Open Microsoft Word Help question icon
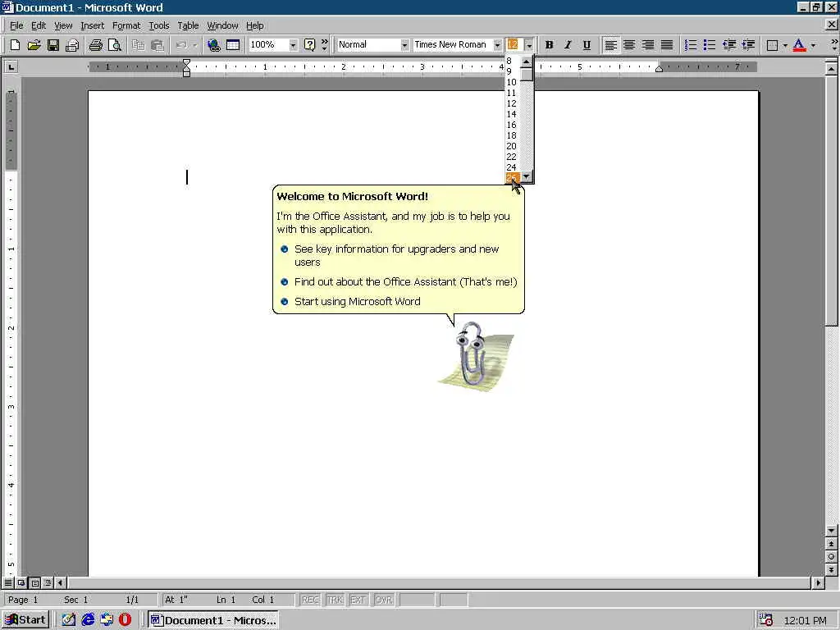Screen dimensions: 840x630 click(309, 45)
